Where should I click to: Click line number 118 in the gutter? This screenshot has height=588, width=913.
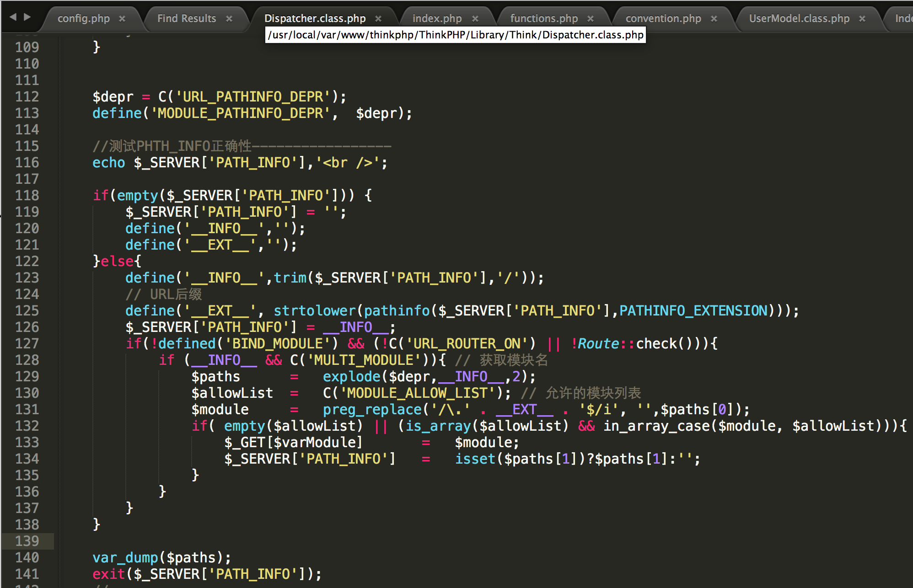[27, 195]
